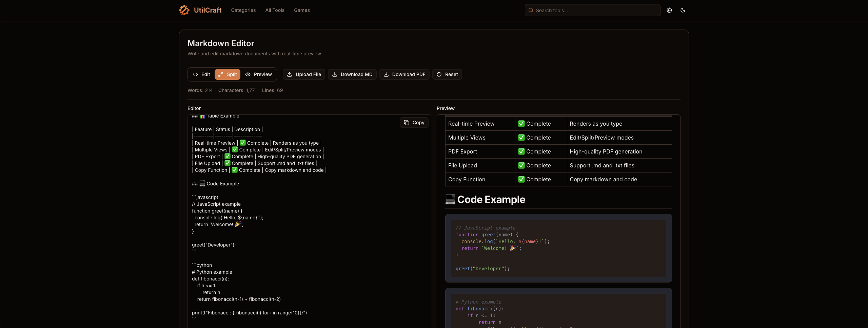The width and height of the screenshot is (868, 328).
Task: Go to the Games menu item
Action: click(x=302, y=10)
